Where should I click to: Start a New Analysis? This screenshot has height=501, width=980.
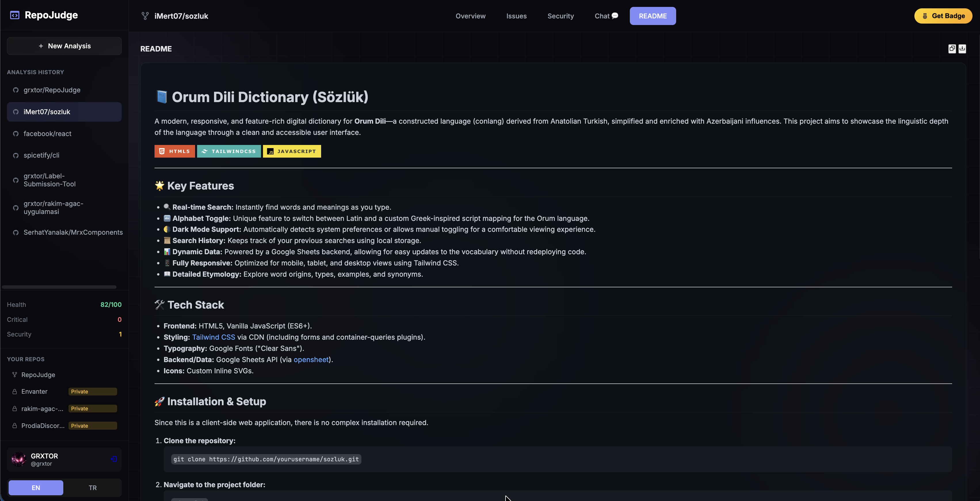coord(64,46)
